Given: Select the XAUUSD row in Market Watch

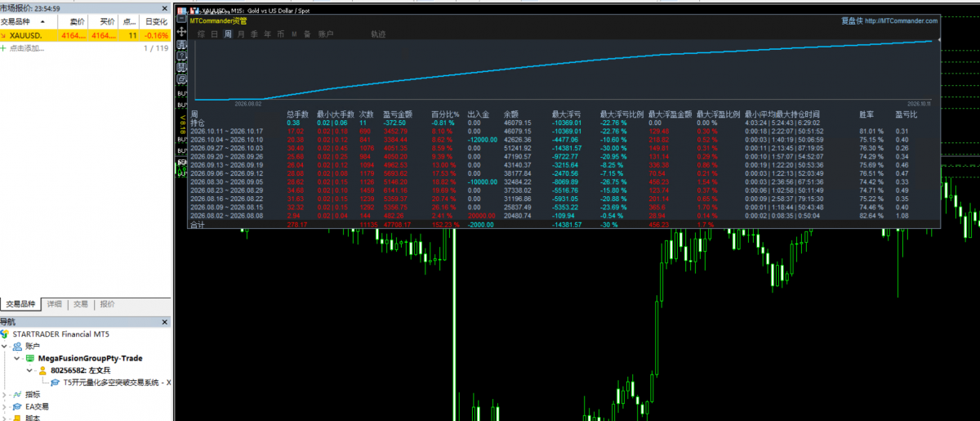Looking at the screenshot, I should [x=85, y=36].
